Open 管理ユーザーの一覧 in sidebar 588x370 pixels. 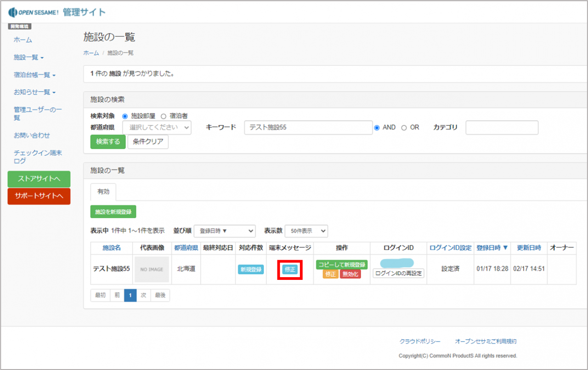tap(38, 114)
